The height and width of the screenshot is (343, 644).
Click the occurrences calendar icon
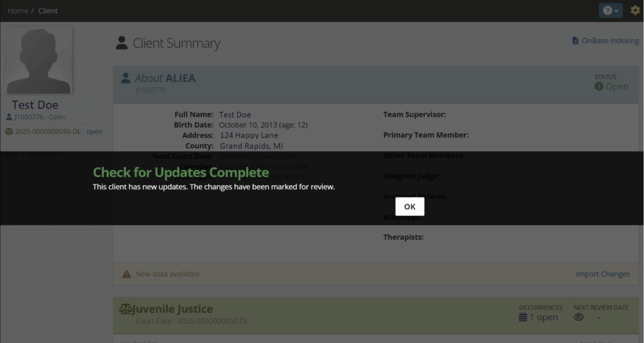(x=523, y=317)
